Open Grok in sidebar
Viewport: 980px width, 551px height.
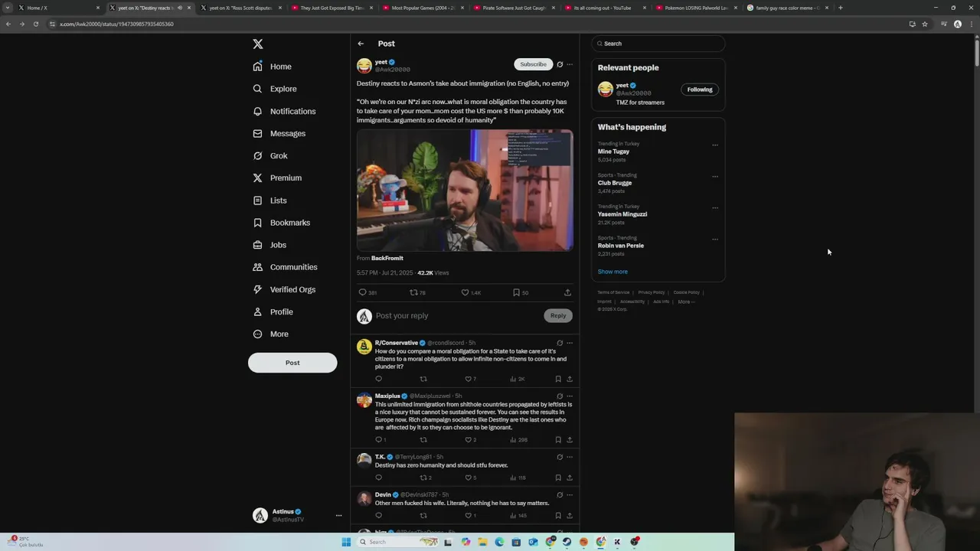(270, 155)
